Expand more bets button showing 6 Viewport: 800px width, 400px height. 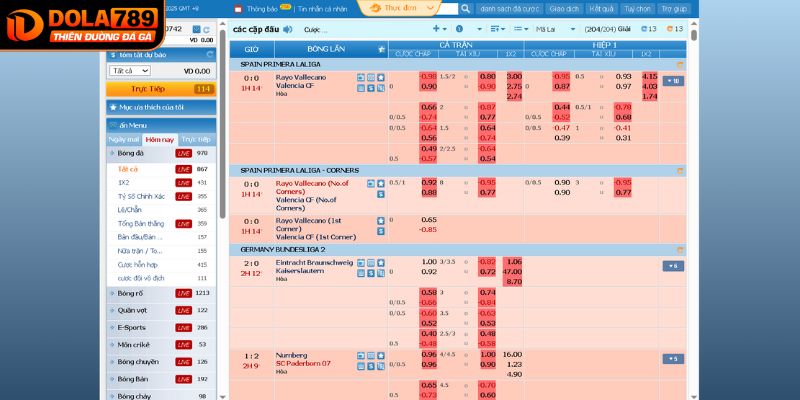point(673,266)
